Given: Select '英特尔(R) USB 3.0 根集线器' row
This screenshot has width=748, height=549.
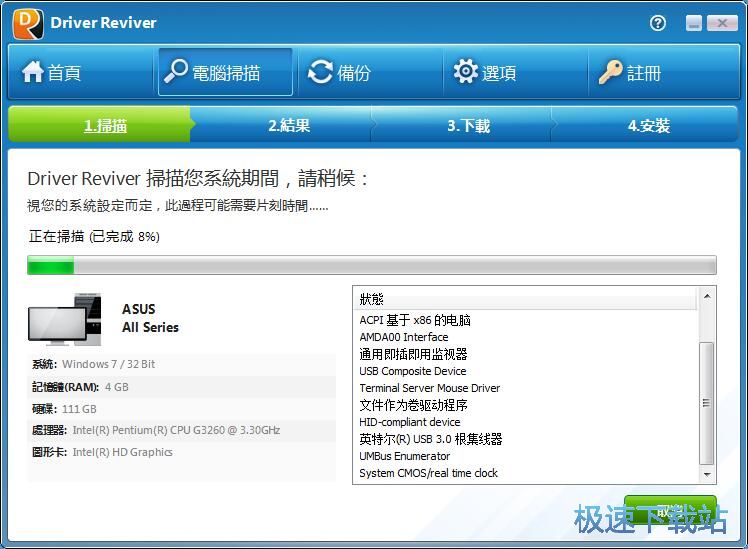Looking at the screenshot, I should coord(525,439).
